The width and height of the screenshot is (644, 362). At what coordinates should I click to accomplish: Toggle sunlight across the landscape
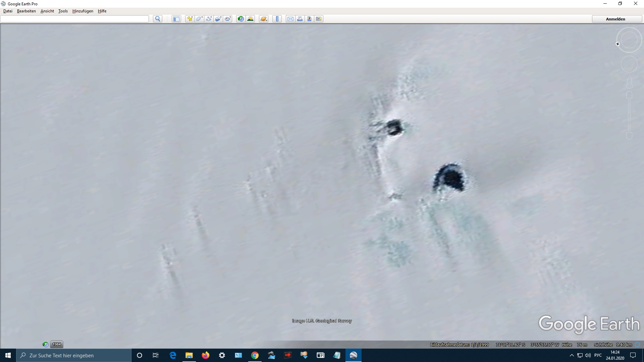coord(250,19)
